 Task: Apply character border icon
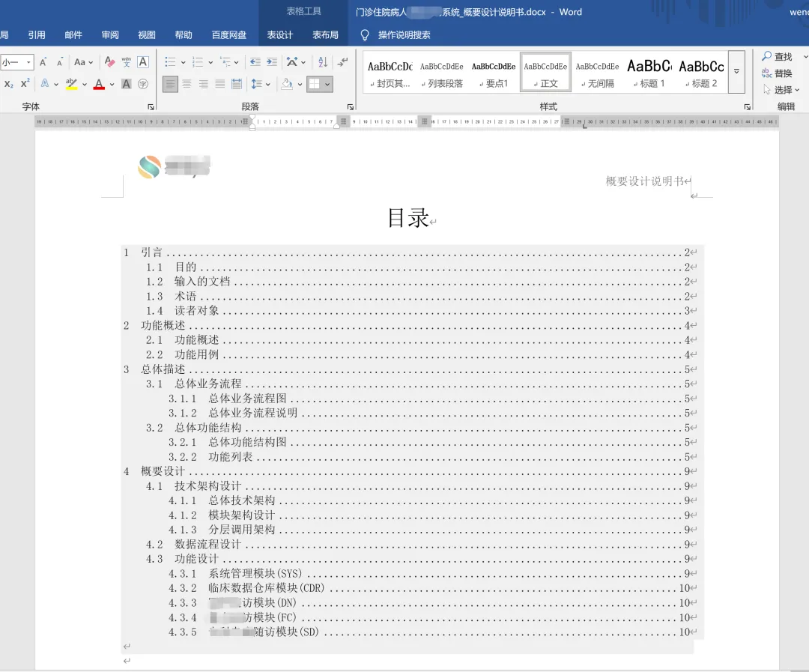(x=143, y=62)
